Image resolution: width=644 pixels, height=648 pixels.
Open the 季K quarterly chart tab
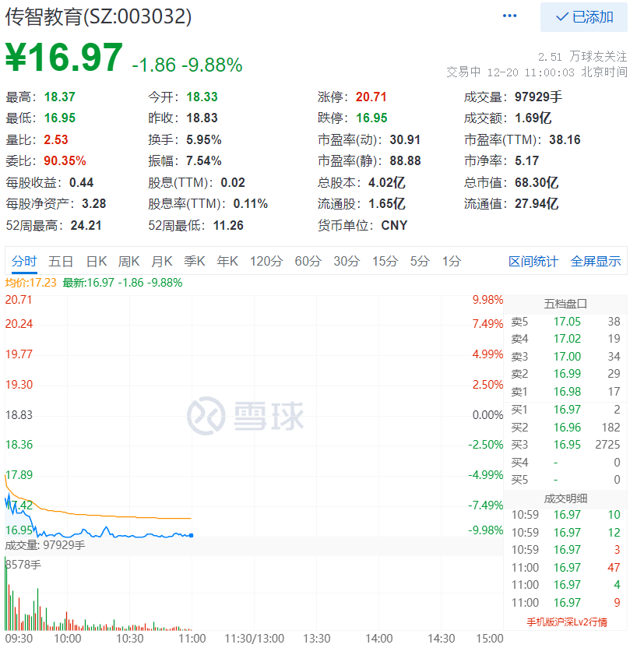click(195, 262)
